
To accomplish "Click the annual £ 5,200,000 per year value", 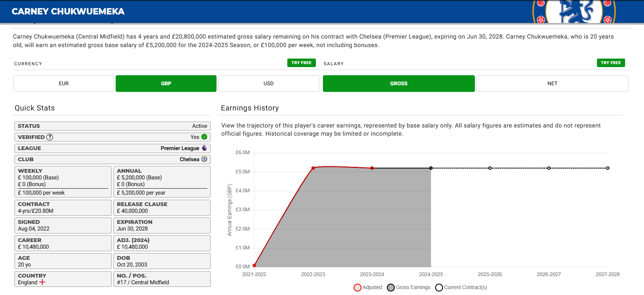I will click(x=141, y=193).
